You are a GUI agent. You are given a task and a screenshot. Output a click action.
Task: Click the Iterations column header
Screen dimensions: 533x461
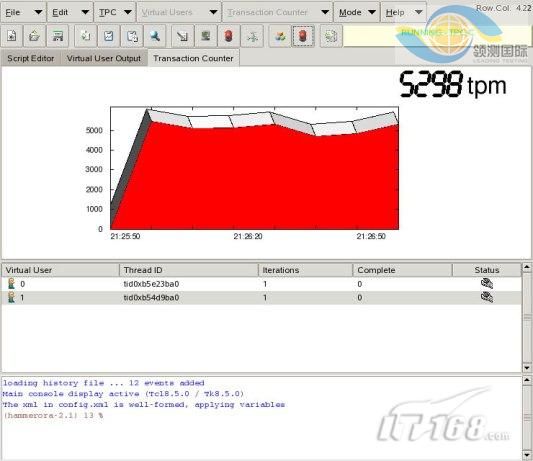point(305,270)
